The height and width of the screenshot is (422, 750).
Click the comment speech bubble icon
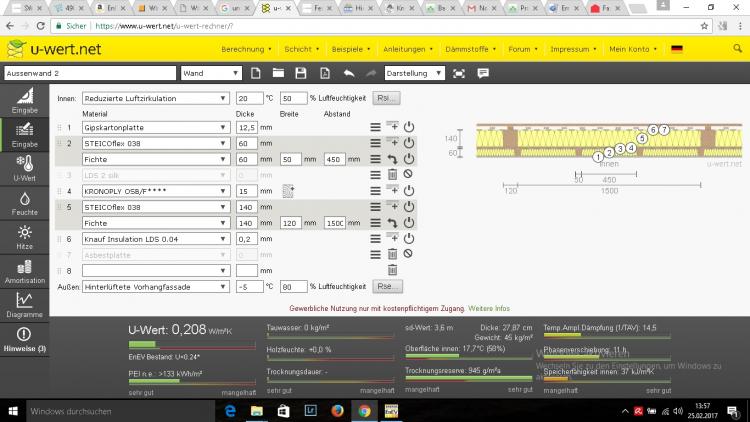point(483,73)
